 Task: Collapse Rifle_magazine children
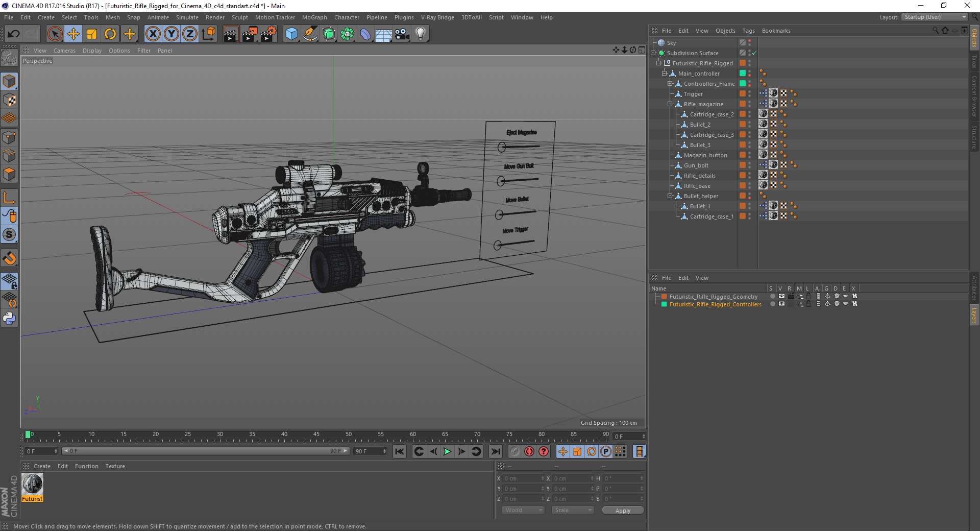670,104
